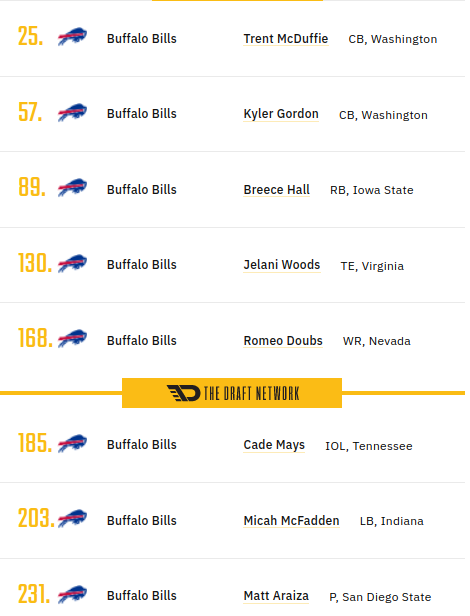Click the Bills logo beside pick 168
The width and height of the screenshot is (470, 616).
73,339
